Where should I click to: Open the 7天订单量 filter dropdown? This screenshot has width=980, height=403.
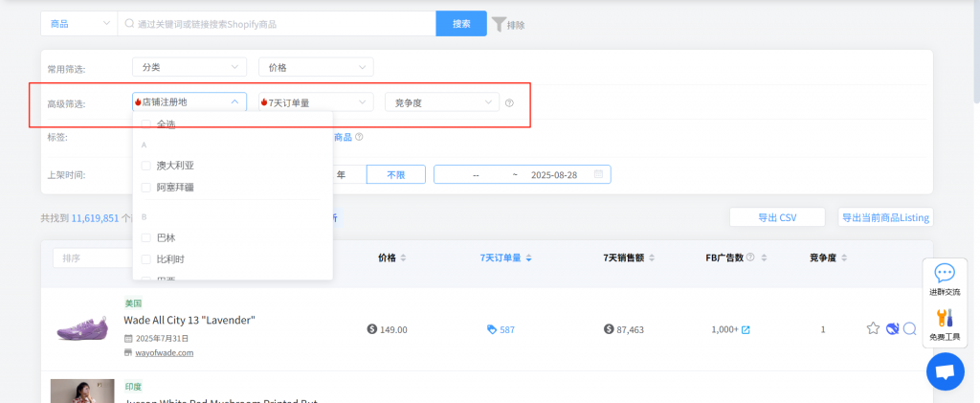(316, 101)
